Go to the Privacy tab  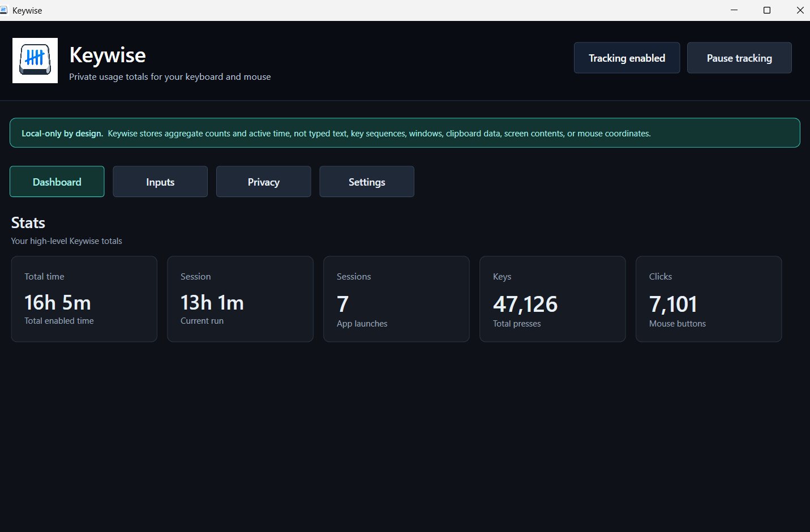[264, 182]
